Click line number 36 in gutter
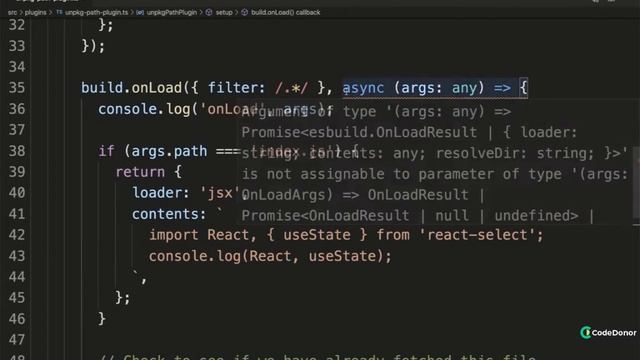 point(17,109)
